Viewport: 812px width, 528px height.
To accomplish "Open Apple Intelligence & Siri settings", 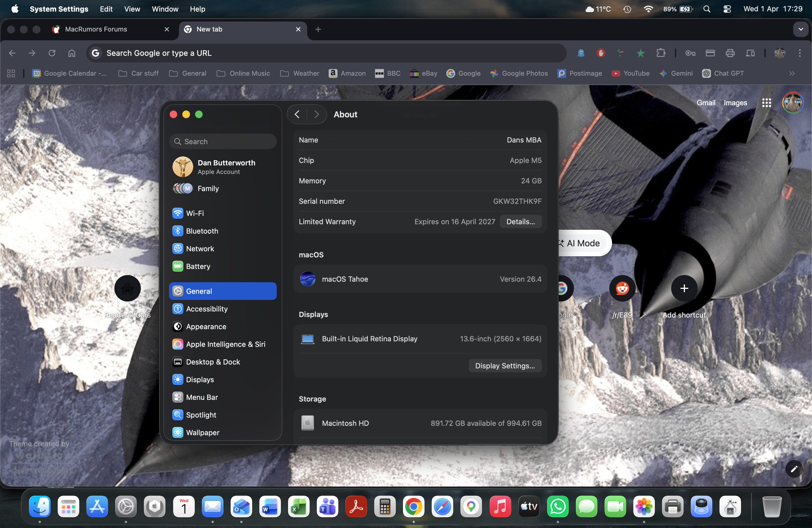I will (222, 344).
